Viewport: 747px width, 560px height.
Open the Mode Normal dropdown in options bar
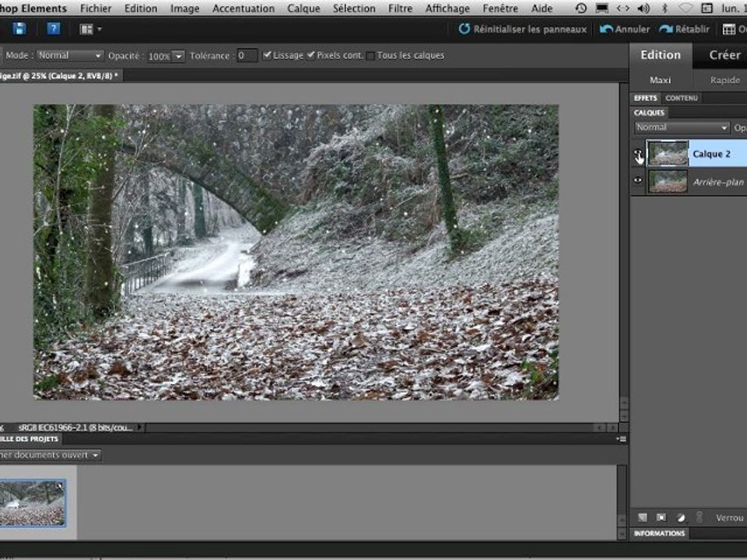70,55
